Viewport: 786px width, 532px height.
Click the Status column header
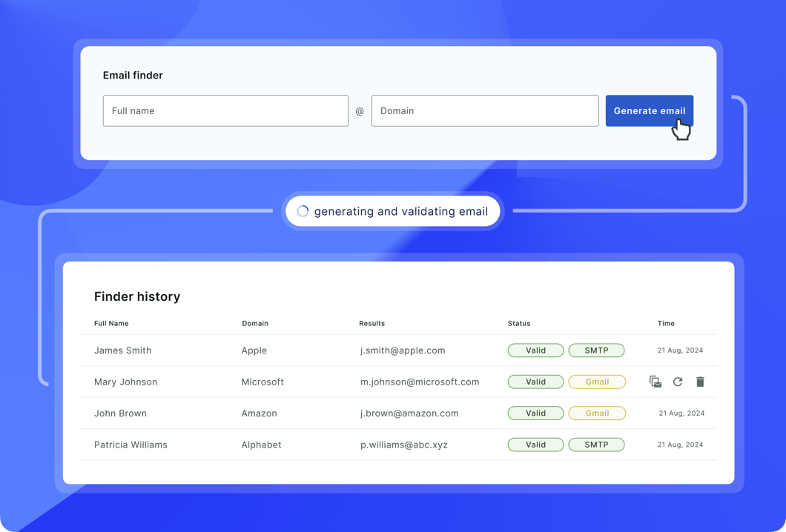[x=519, y=323]
